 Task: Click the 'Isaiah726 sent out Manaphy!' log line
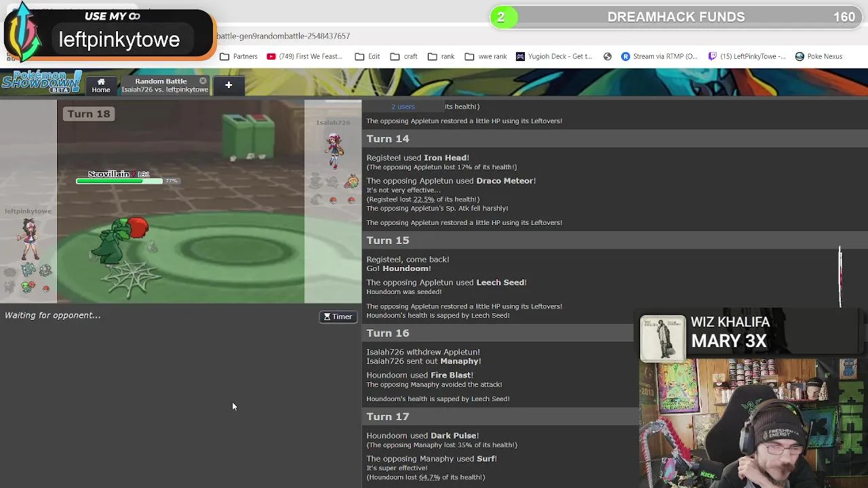pos(424,361)
